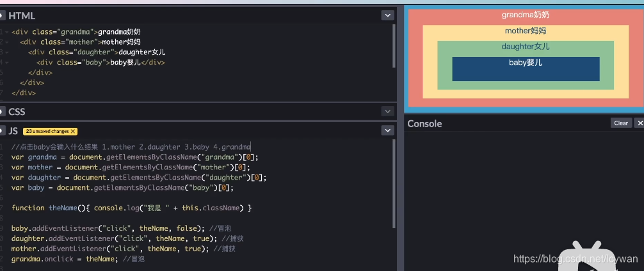The width and height of the screenshot is (644, 271).
Task: Click the closing </div> on HTML line 7
Action: 24,93
